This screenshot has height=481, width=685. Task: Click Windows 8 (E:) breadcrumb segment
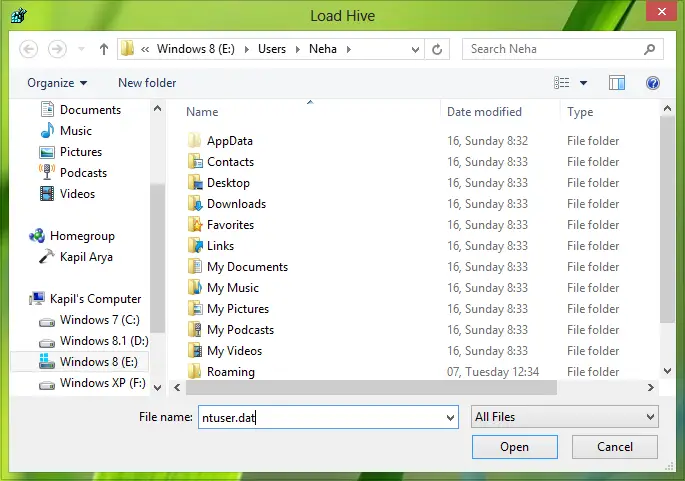coord(196,49)
